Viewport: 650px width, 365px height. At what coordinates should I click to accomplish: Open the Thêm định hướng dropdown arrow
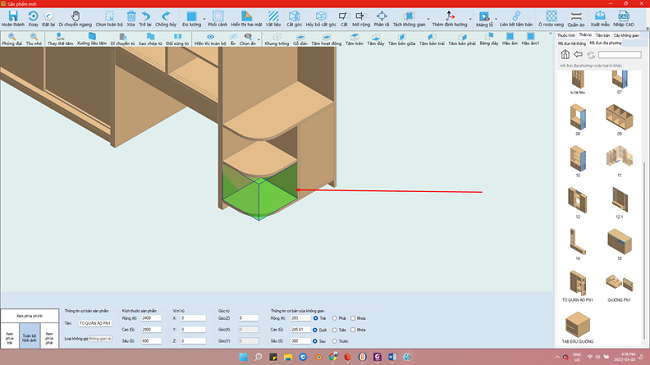(x=470, y=19)
